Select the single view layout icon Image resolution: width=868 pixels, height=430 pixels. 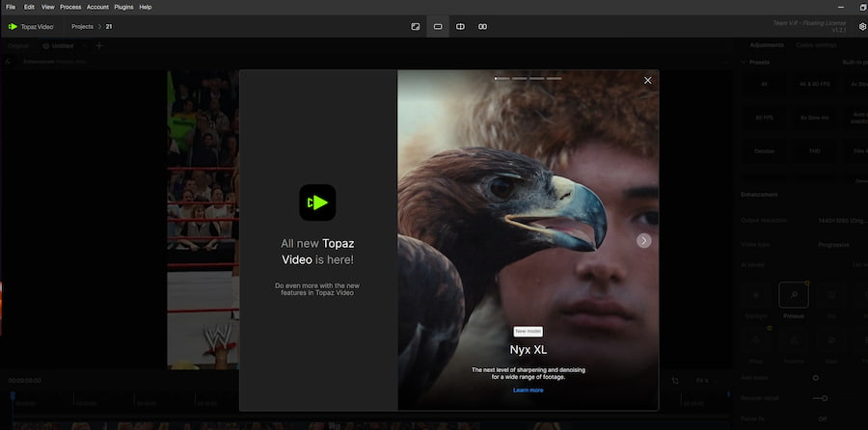tap(437, 27)
